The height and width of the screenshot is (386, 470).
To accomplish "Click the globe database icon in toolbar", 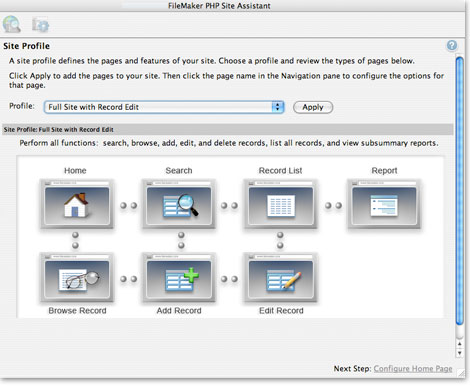I will (x=12, y=24).
